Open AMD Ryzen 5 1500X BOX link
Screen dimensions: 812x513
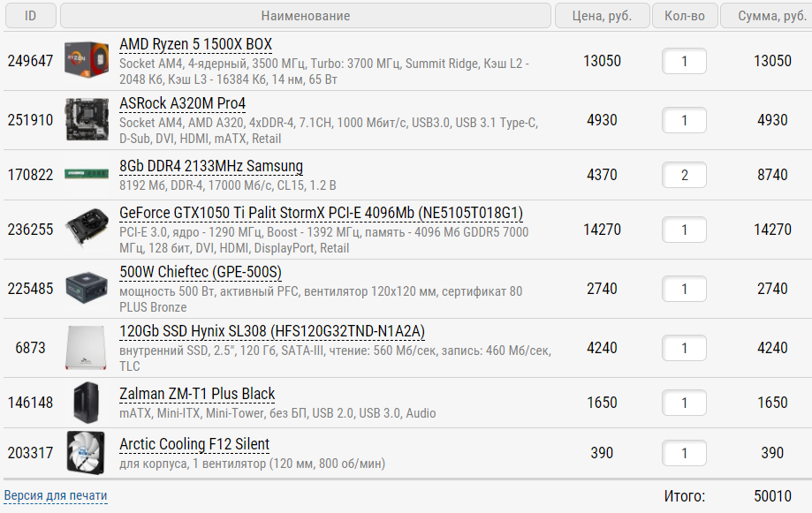pyautogui.click(x=196, y=44)
